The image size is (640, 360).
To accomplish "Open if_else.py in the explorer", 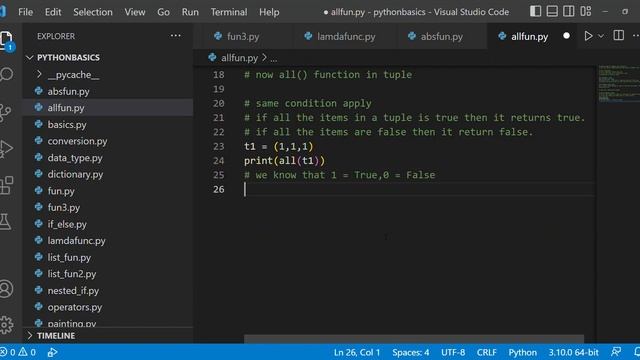I will [x=67, y=224].
